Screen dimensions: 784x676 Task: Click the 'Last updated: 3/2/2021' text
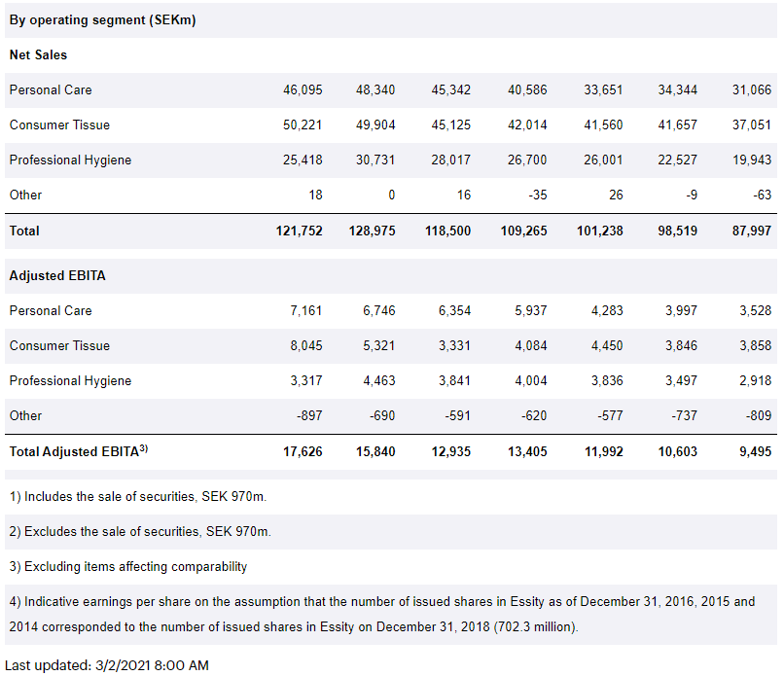pyautogui.click(x=106, y=665)
